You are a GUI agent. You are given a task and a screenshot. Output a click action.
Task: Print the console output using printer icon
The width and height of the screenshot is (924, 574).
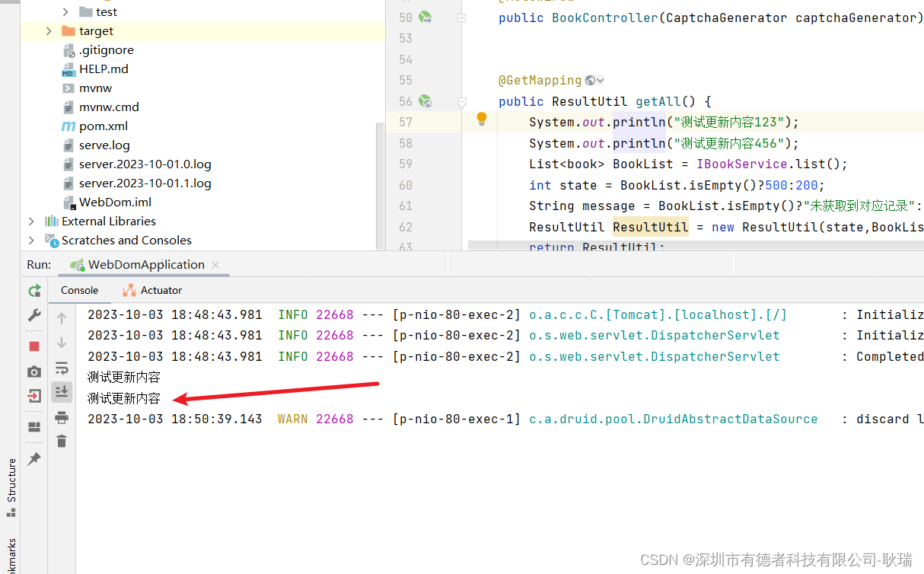pos(62,417)
